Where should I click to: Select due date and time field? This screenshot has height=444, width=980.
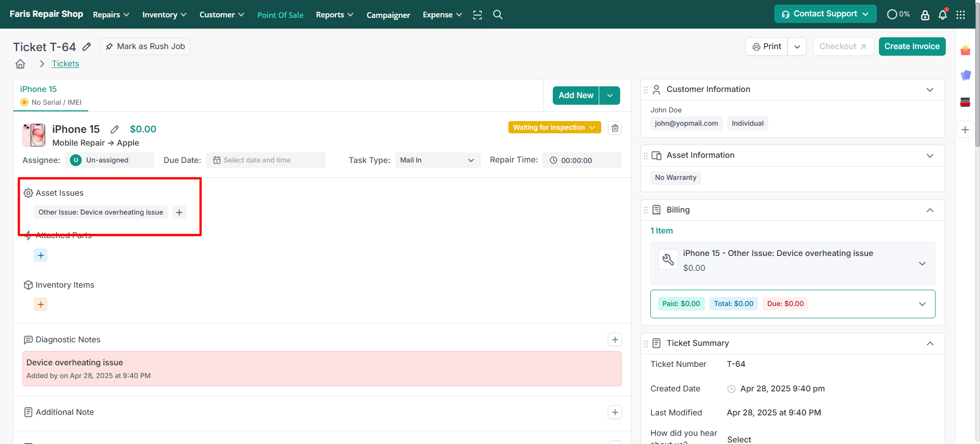[265, 160]
